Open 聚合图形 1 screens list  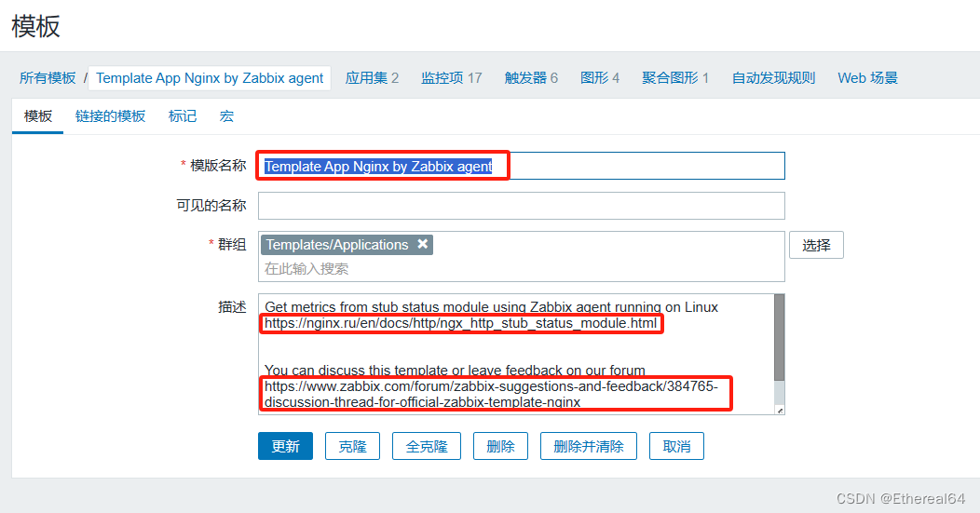pyautogui.click(x=675, y=78)
